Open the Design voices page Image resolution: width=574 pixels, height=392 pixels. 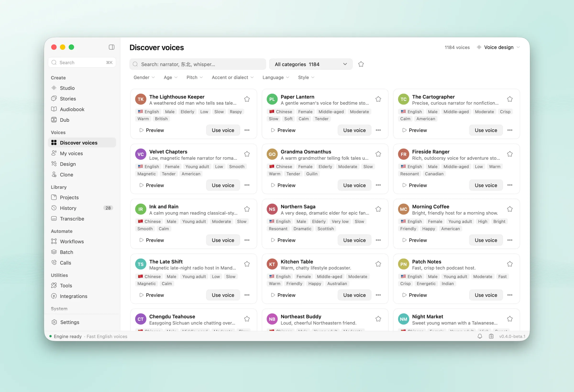coord(82,164)
